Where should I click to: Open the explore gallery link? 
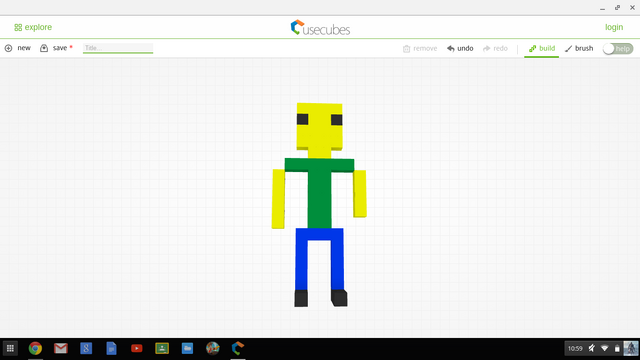point(33,27)
